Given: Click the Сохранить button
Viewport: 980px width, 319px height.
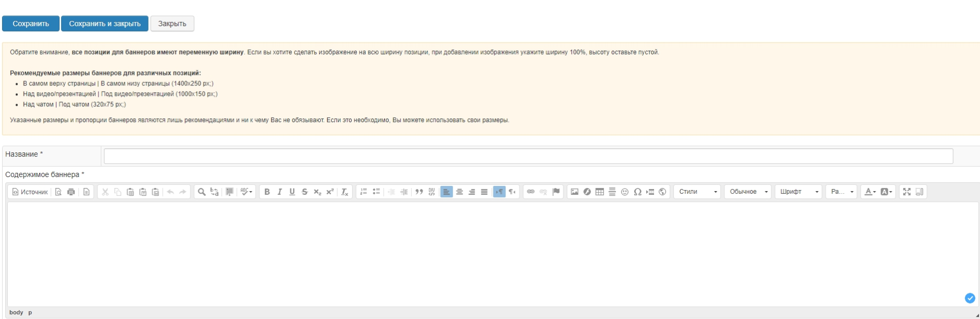Looking at the screenshot, I should click(31, 24).
